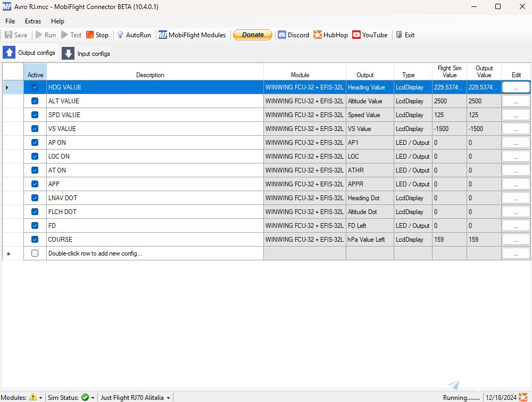The height and width of the screenshot is (402, 532).
Task: Click the AutoRun lightbulb icon
Action: [x=120, y=35]
